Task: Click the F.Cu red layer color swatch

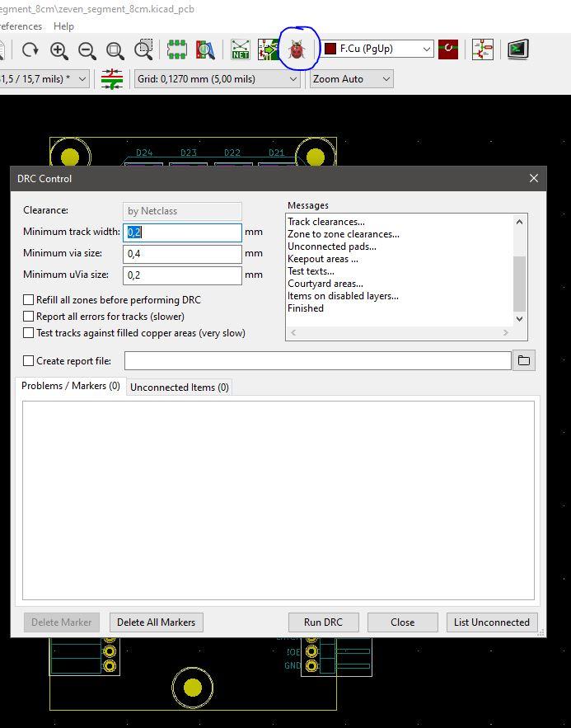Action: point(330,49)
